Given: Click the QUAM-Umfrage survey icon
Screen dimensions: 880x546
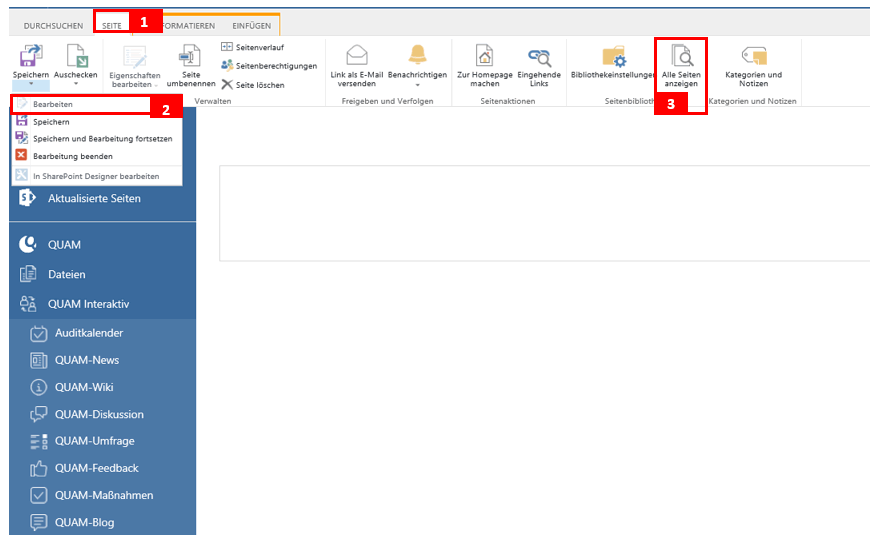Looking at the screenshot, I should [39, 442].
